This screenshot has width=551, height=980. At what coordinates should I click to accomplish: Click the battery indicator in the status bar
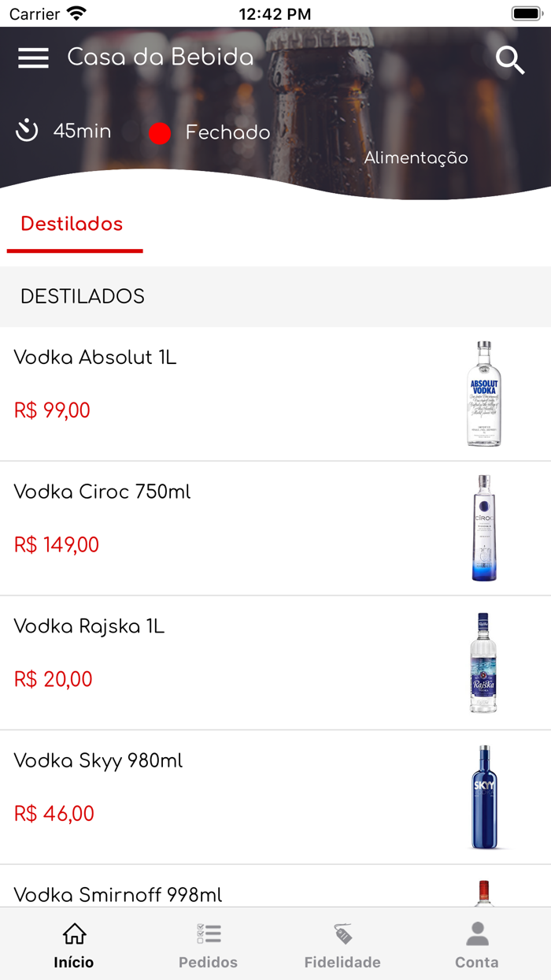[526, 13]
